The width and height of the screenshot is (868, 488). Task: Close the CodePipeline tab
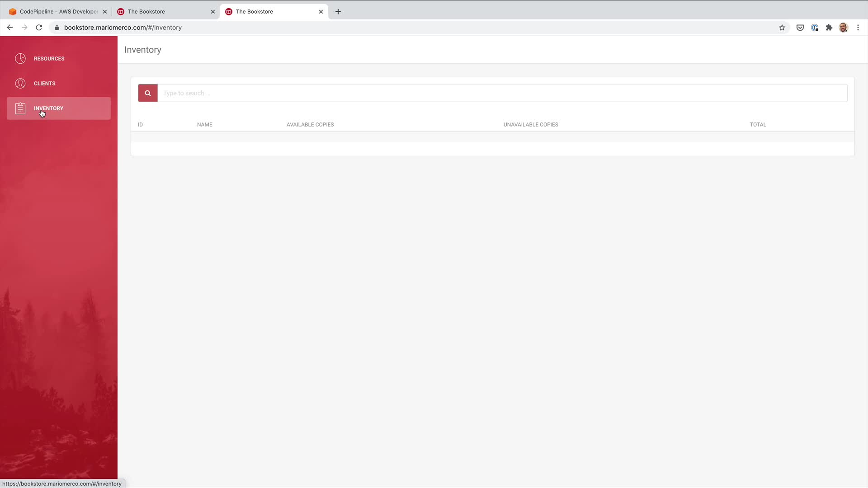(x=104, y=12)
